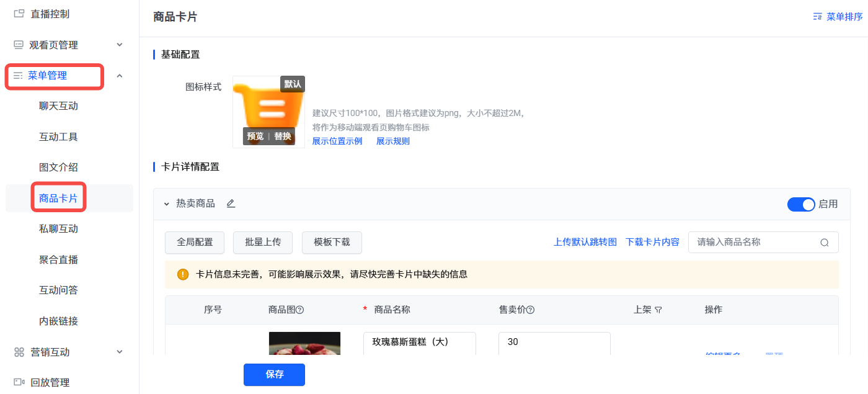Collapse the 热卖商品 section chevron
The width and height of the screenshot is (868, 394).
tap(166, 204)
